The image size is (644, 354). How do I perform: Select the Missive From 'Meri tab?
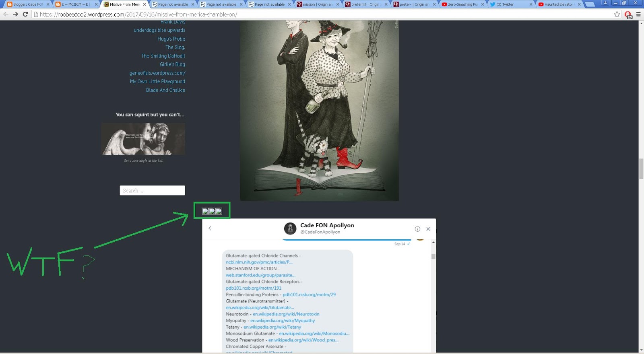124,4
